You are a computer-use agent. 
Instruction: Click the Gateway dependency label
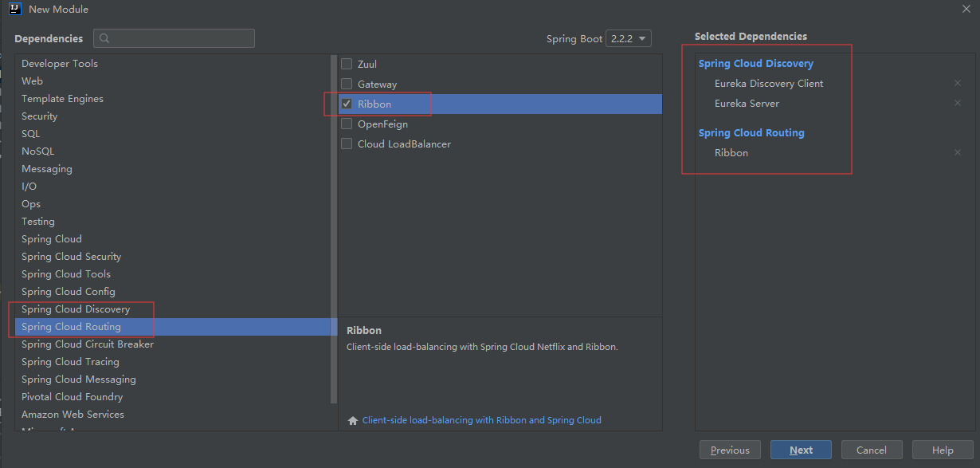(x=377, y=84)
